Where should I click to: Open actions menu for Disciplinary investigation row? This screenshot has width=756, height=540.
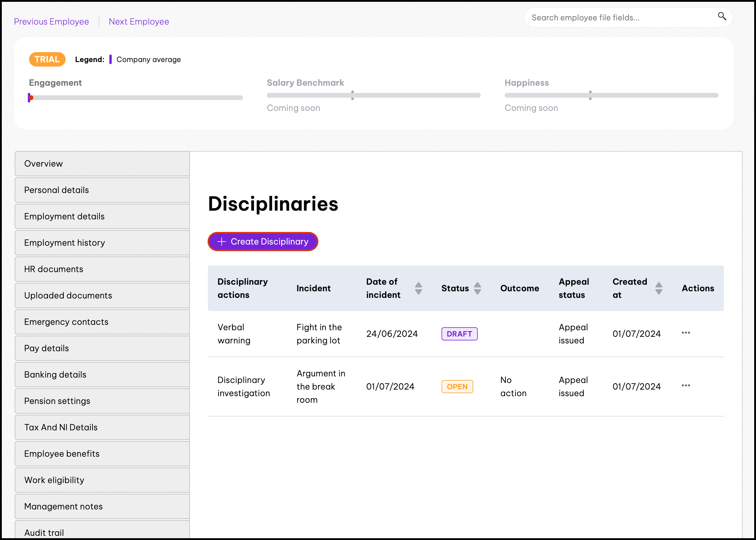tap(686, 386)
